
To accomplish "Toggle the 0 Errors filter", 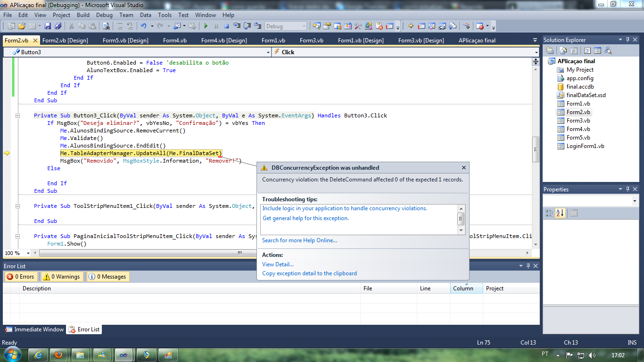I will [x=20, y=277].
